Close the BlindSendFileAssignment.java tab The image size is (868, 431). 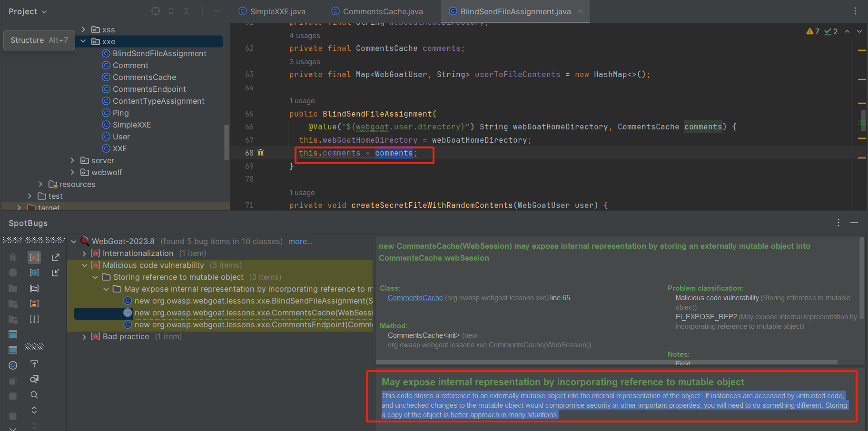(x=581, y=11)
